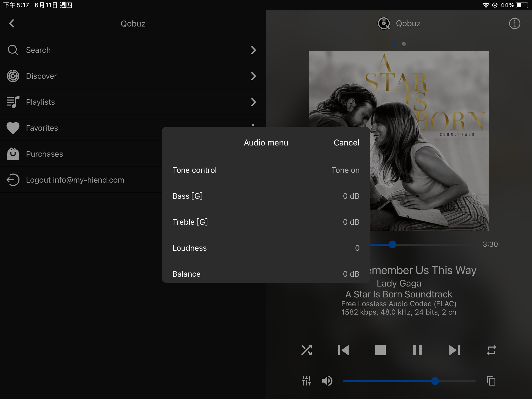
Task: Tap the Qobuz logo in player header
Action: (384, 23)
